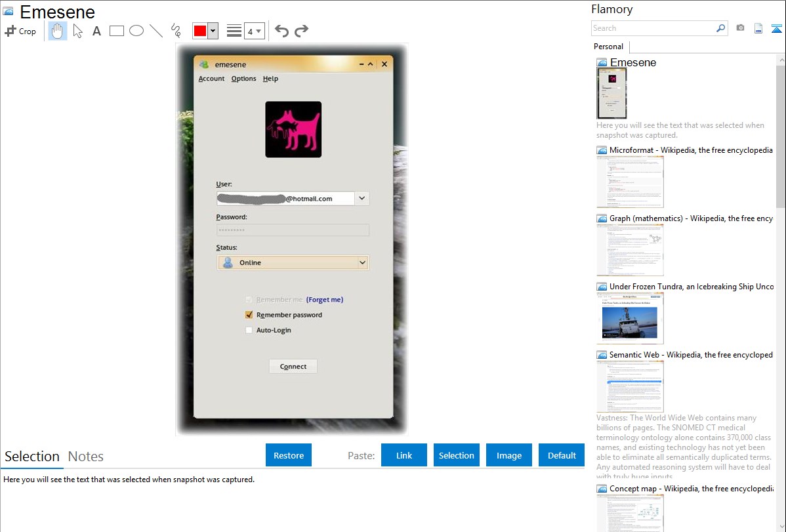Click the Forget me link
The image size is (786, 532).
click(x=325, y=300)
